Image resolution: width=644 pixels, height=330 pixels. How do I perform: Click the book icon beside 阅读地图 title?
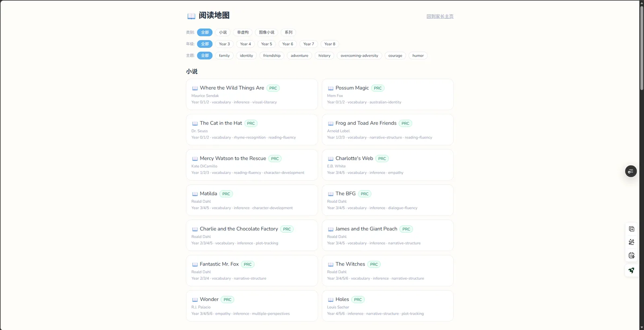click(191, 16)
